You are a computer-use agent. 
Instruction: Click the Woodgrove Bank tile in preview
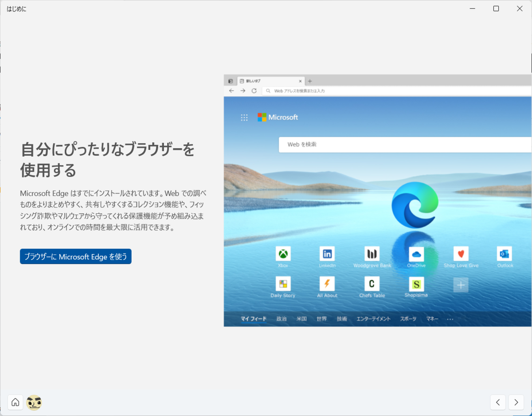click(x=372, y=257)
